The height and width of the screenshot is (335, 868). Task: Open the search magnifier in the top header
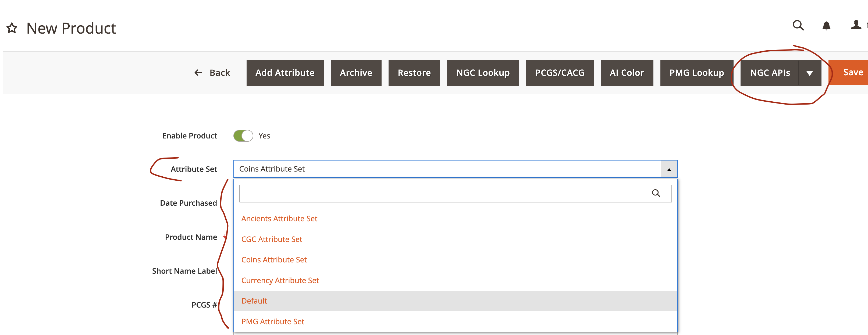pyautogui.click(x=798, y=26)
